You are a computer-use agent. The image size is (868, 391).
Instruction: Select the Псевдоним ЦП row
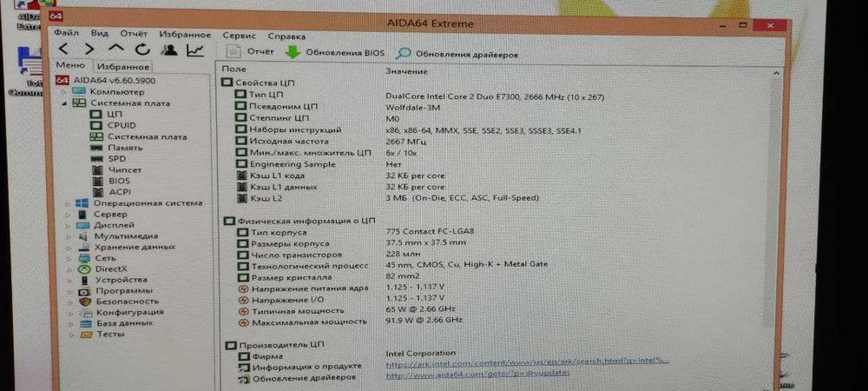pyautogui.click(x=338, y=107)
